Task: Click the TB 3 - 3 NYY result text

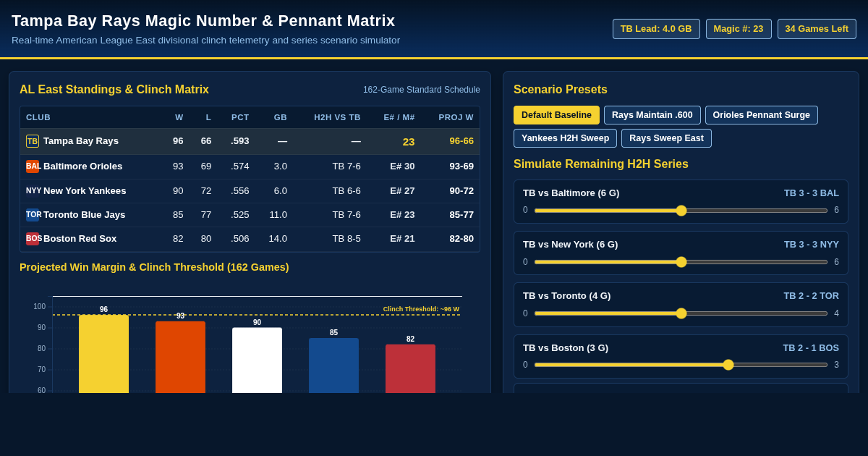Action: point(812,245)
